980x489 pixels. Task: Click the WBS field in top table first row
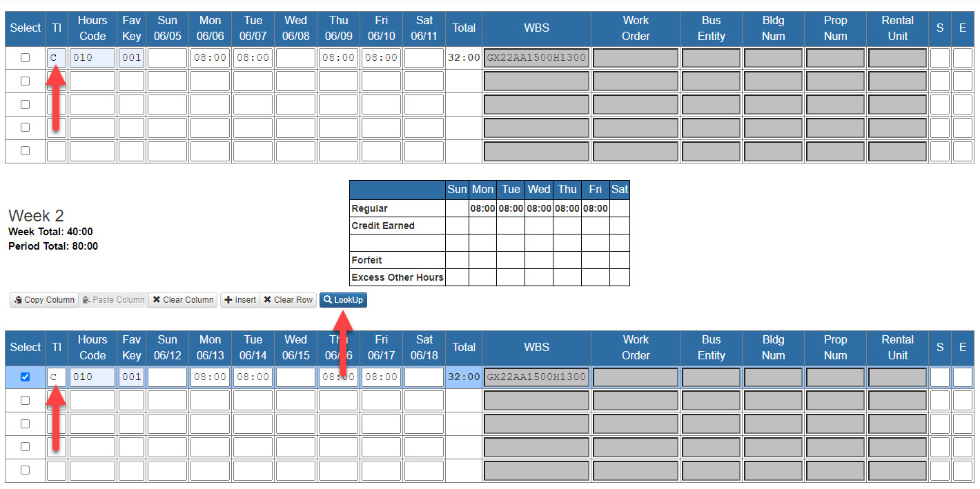tap(536, 58)
